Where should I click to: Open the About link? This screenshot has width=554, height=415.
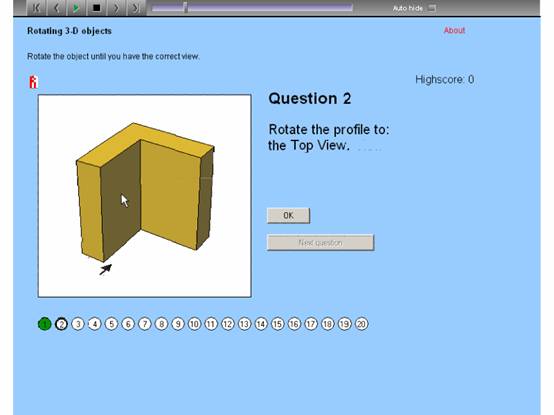[454, 30]
